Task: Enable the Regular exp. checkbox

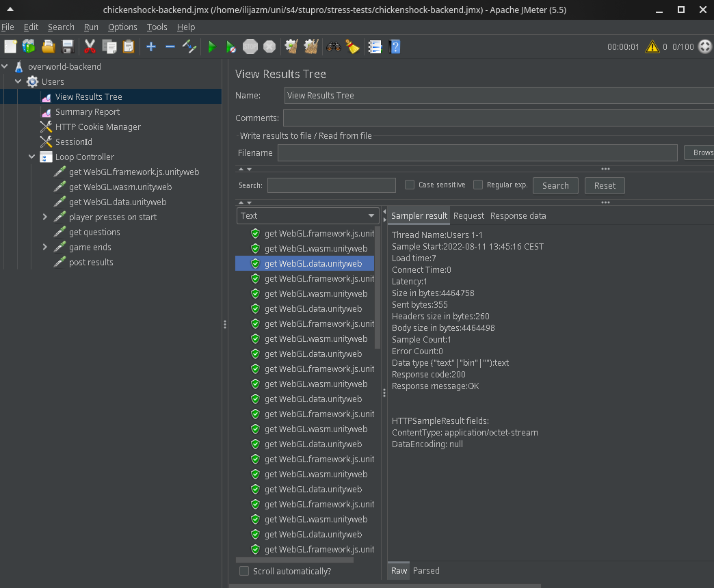Action: (x=478, y=185)
